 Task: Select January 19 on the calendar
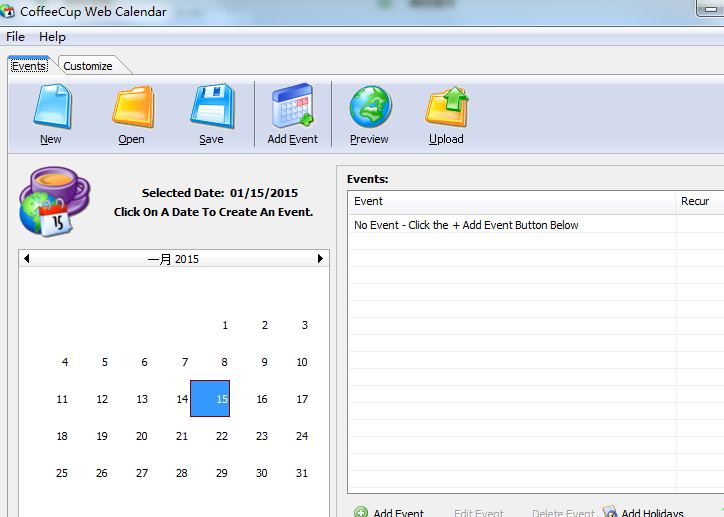102,436
